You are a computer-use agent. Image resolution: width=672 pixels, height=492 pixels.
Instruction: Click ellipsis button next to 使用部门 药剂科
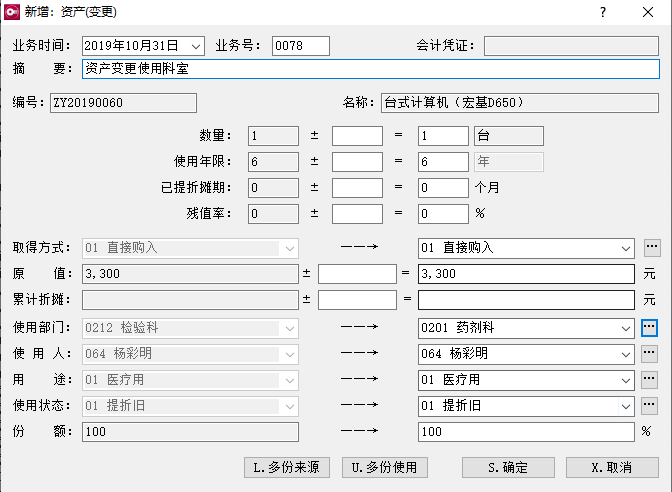(651, 327)
